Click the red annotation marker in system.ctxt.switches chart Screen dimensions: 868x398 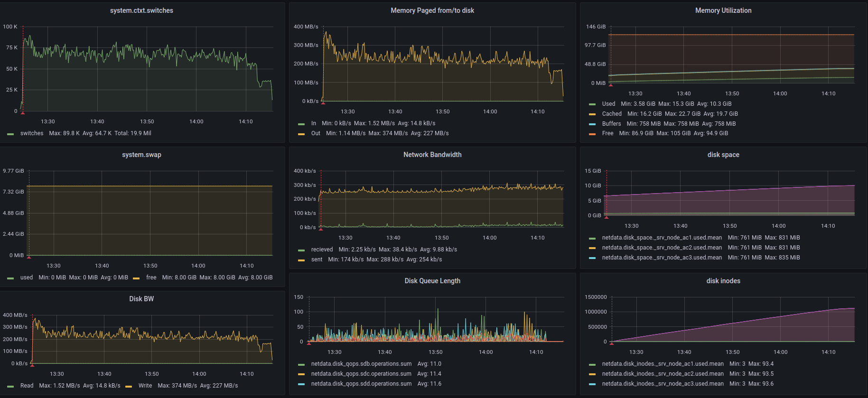tap(23, 113)
